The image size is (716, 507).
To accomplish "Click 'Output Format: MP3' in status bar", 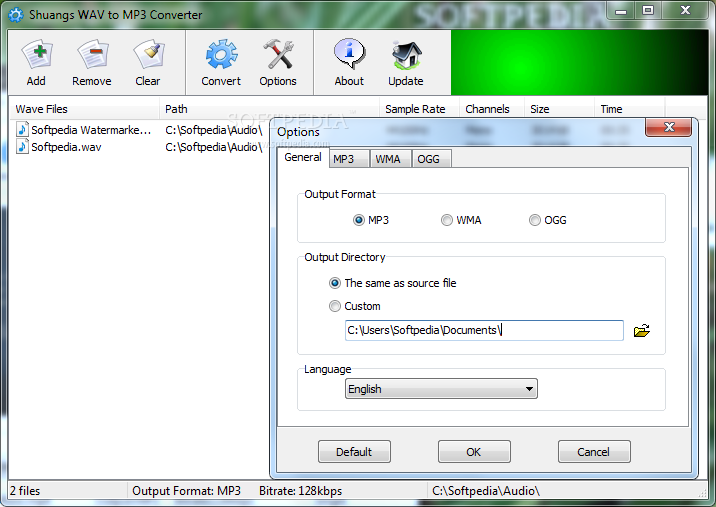I will pyautogui.click(x=186, y=491).
